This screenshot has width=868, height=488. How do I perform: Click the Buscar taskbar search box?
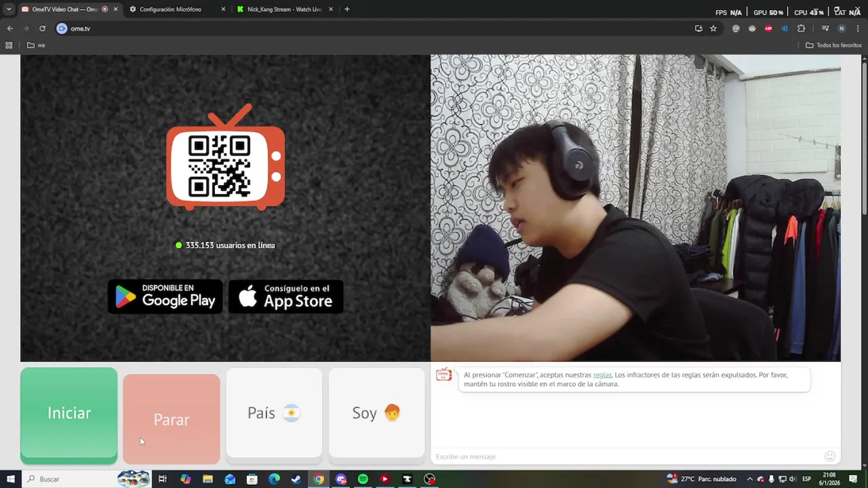(x=87, y=479)
